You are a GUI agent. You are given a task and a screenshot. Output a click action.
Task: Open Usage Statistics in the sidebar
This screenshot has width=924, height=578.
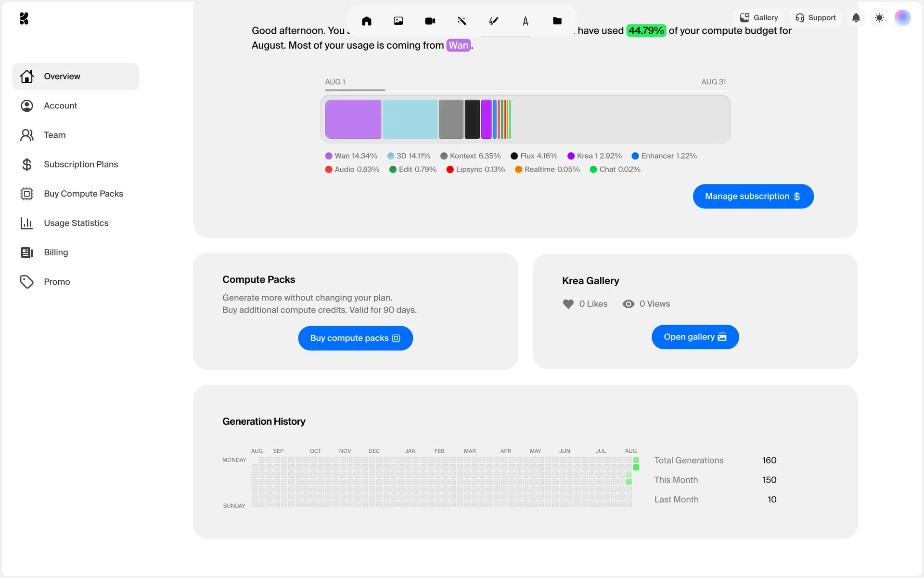pos(76,223)
